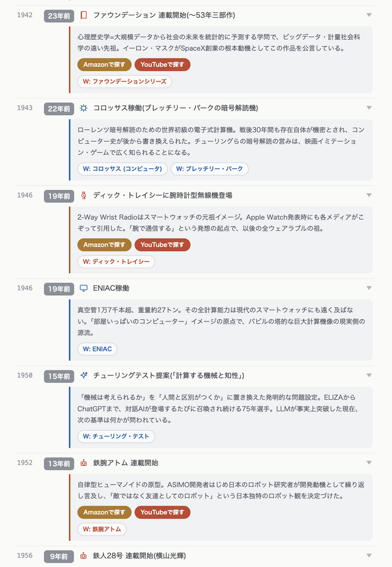Click Amazonで探す under 鉄腕アトム

(x=104, y=512)
